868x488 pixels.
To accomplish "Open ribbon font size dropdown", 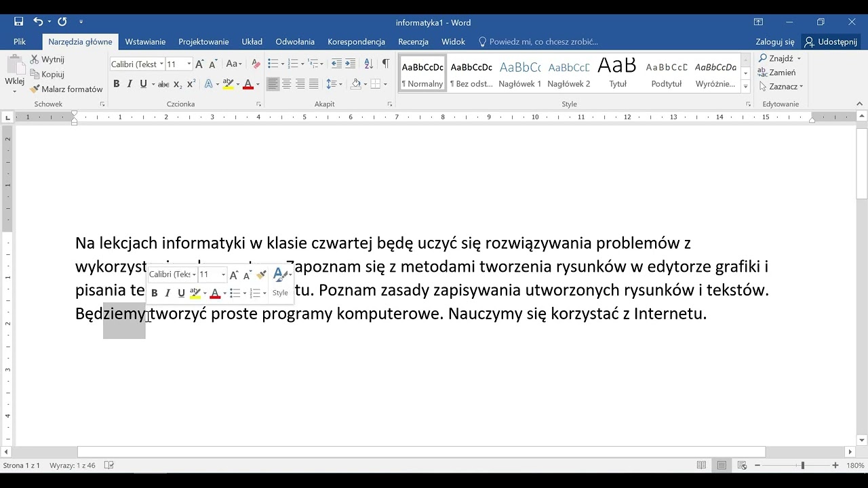I will [189, 64].
